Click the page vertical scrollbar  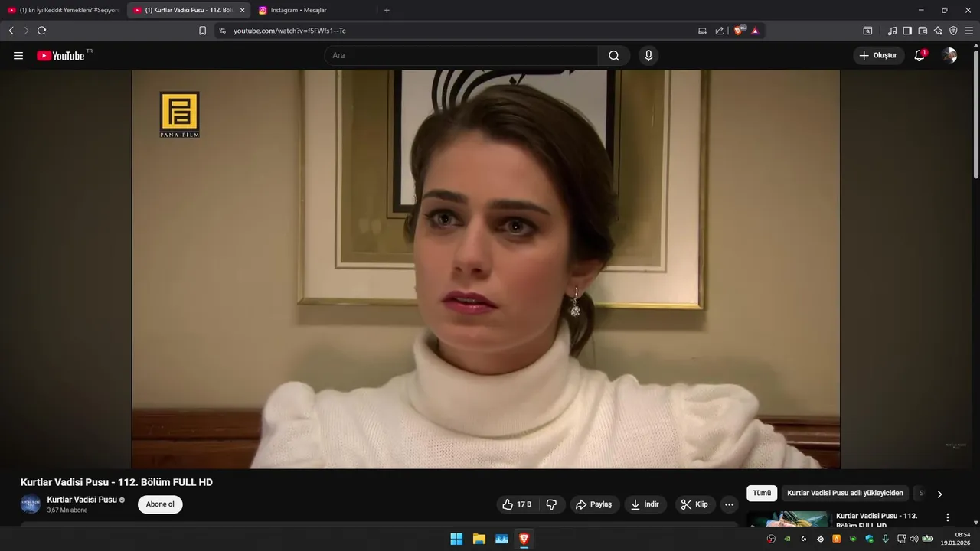(x=975, y=115)
